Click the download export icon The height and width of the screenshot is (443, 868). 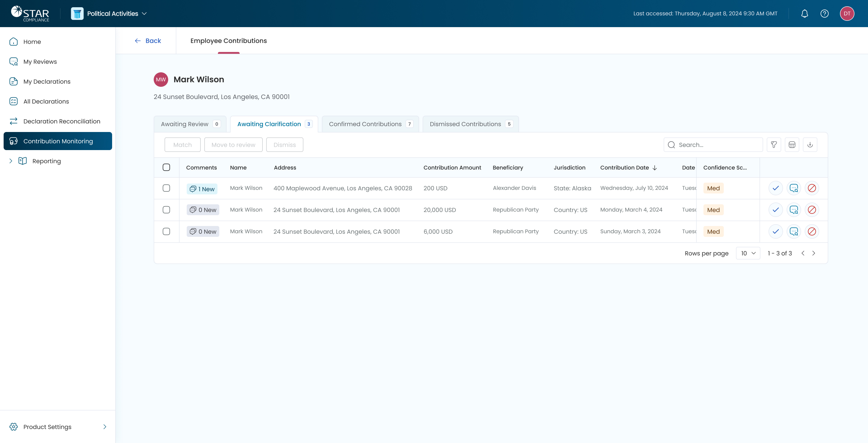coord(810,145)
